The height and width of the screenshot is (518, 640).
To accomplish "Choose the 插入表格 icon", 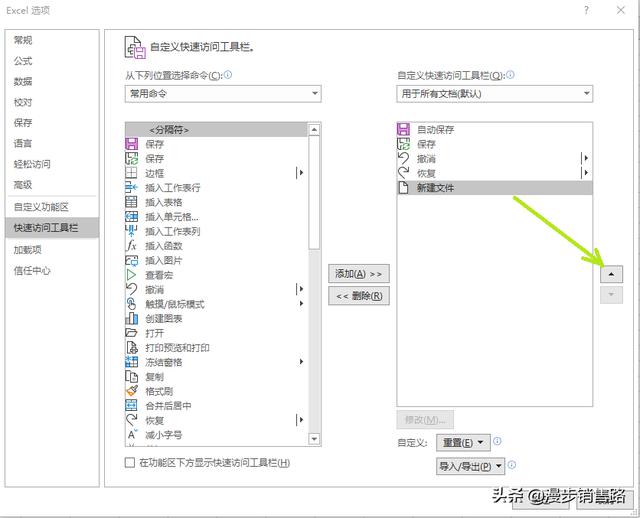I will coord(131,202).
